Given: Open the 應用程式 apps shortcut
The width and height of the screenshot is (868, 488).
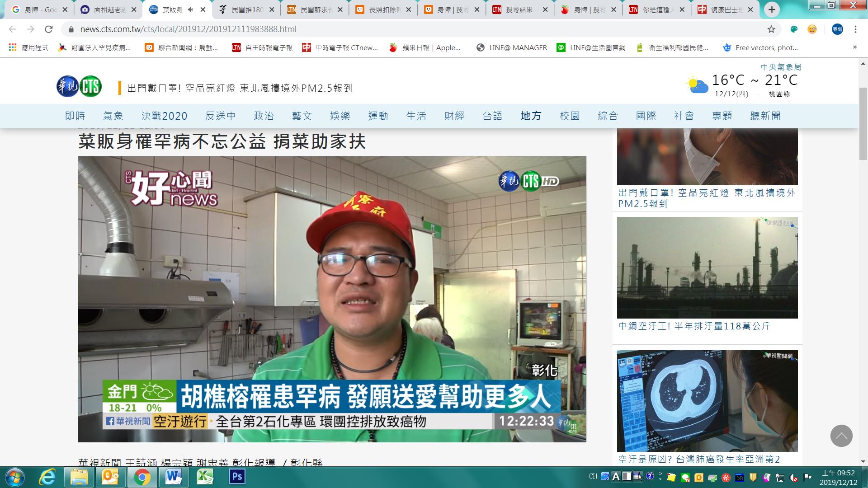Looking at the screenshot, I should [28, 47].
